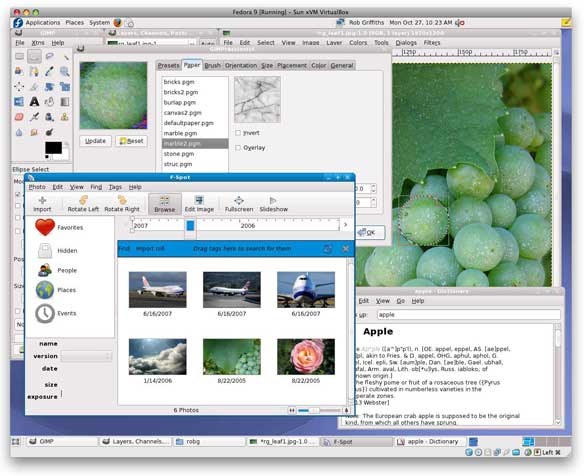This screenshot has height=476, width=584.
Task: Open the Filters menu in image window
Action: coord(432,43)
